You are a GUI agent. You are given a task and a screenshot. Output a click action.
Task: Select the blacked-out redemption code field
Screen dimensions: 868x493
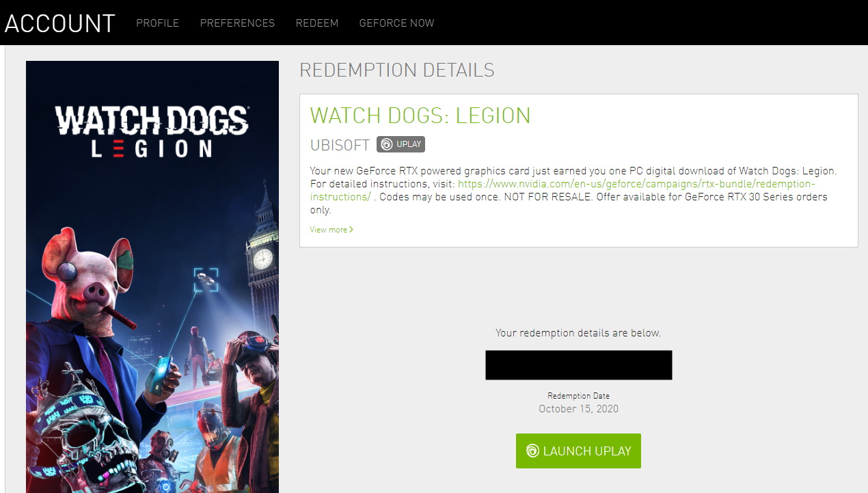[x=578, y=365]
